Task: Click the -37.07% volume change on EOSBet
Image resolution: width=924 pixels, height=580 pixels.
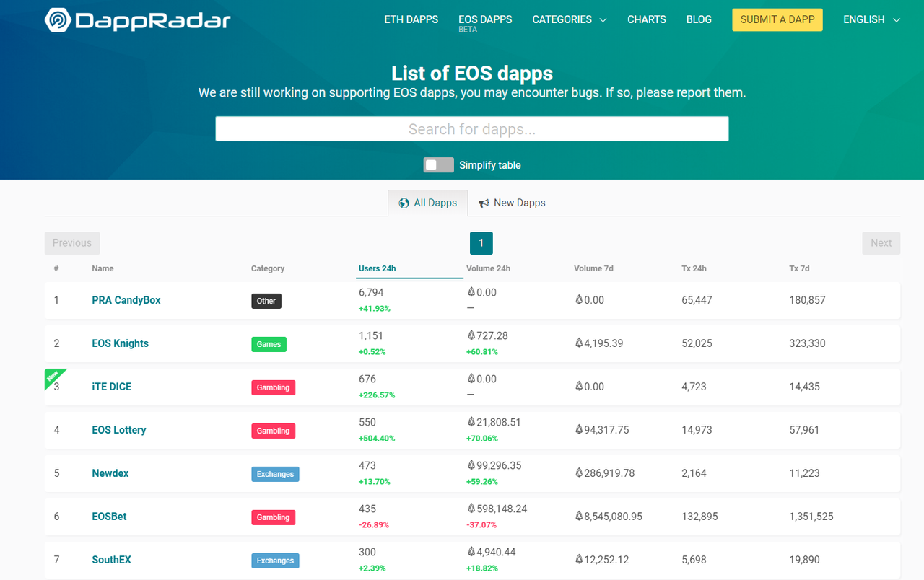Action: coord(482,525)
